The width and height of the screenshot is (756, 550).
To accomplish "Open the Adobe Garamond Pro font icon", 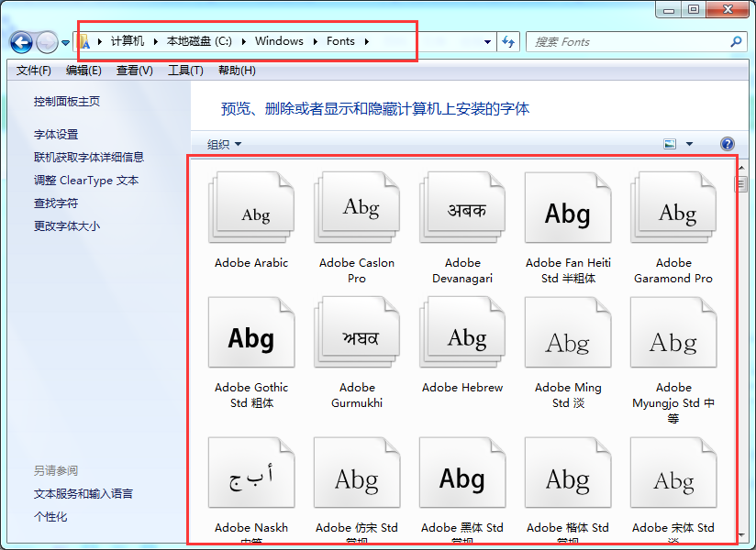I will [x=673, y=207].
